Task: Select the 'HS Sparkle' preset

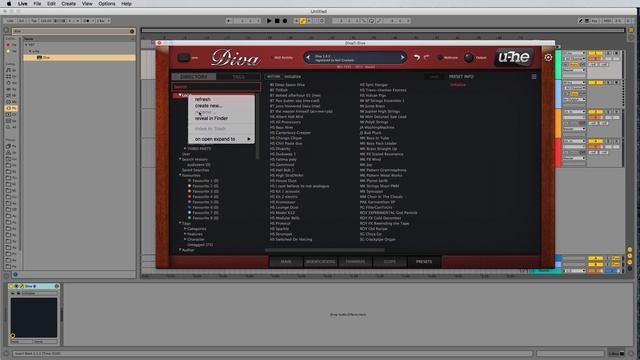Action: click(x=280, y=229)
